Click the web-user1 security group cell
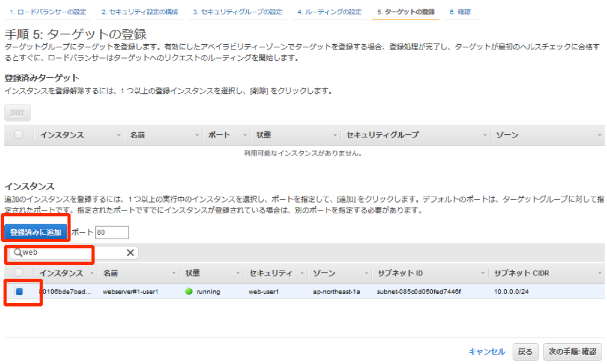607x364 pixels. tap(264, 292)
